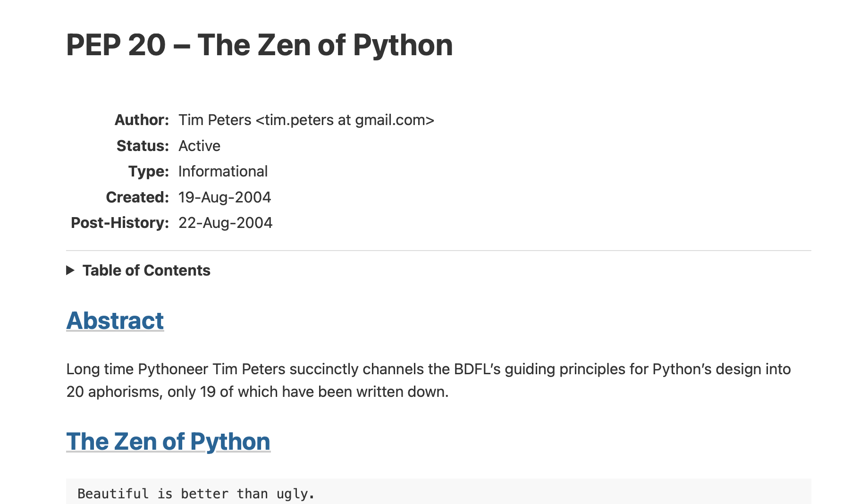Click the abstract paragraph about Pythoneer Tim Peters
The image size is (843, 504).
coord(429,380)
